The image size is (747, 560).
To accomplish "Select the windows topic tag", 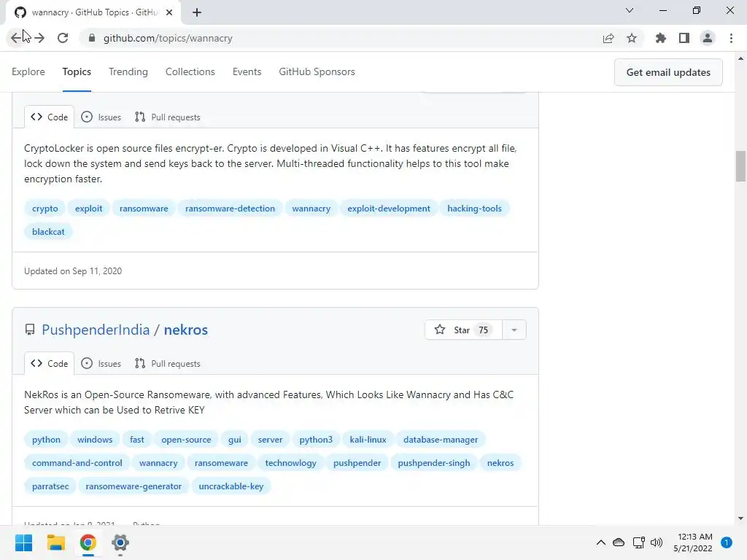I will [96, 440].
